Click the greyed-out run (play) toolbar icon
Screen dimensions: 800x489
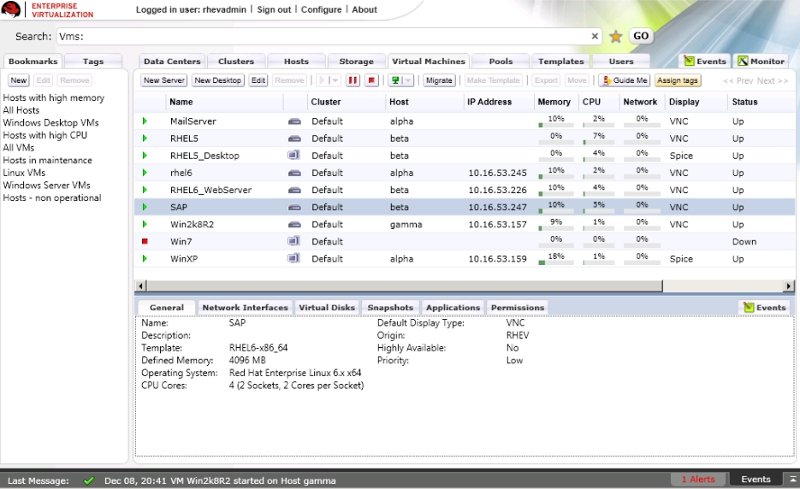click(322, 80)
